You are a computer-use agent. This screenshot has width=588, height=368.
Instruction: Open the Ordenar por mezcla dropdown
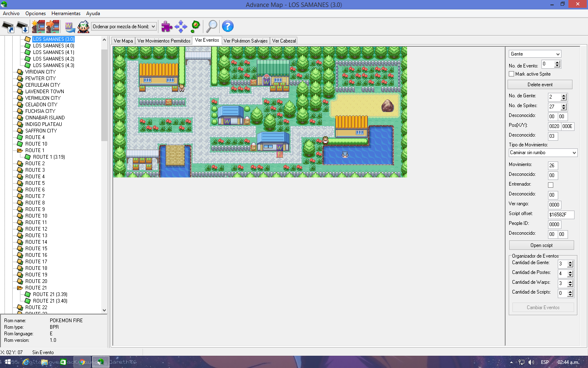124,27
